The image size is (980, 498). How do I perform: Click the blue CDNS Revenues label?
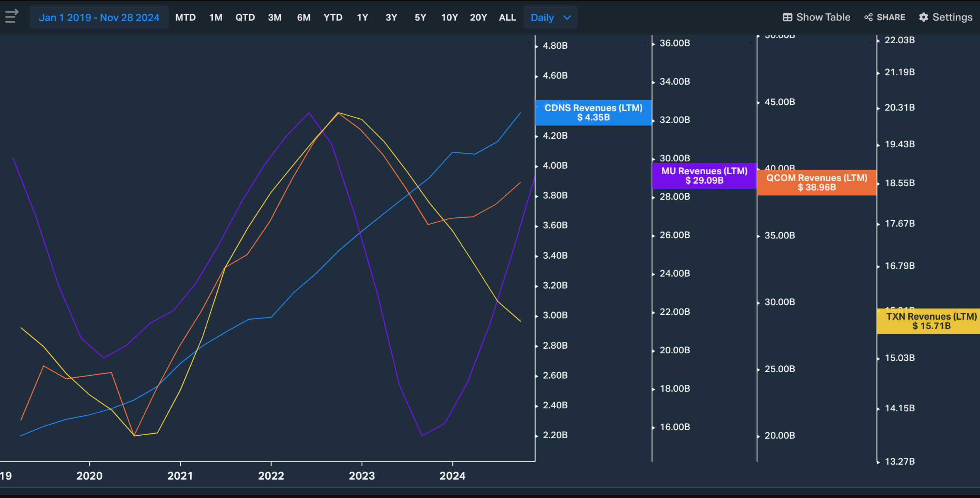593,113
